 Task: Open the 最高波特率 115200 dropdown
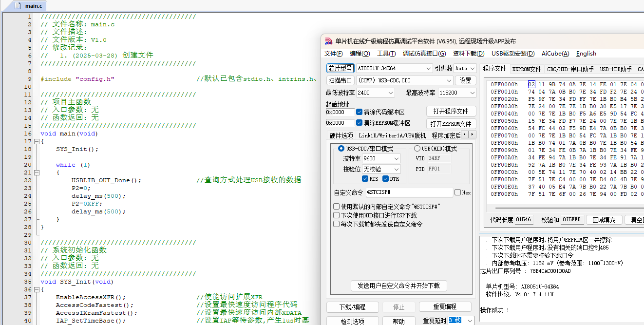[x=472, y=93]
